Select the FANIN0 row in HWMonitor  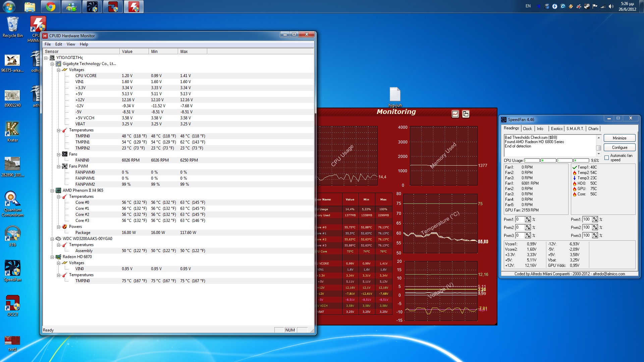[178, 160]
